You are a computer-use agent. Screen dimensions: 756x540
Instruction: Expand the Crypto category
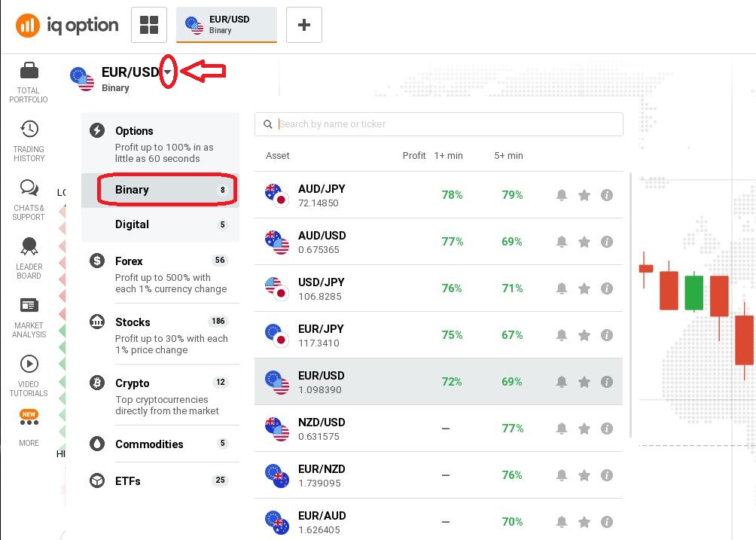160,396
